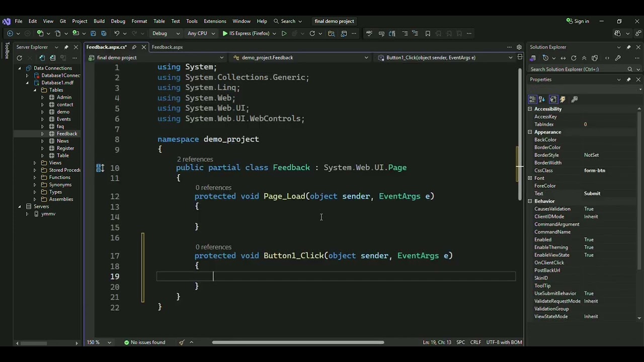The height and width of the screenshot is (362, 644).
Task: Click the Save All toolbar icon
Action: click(x=104, y=34)
